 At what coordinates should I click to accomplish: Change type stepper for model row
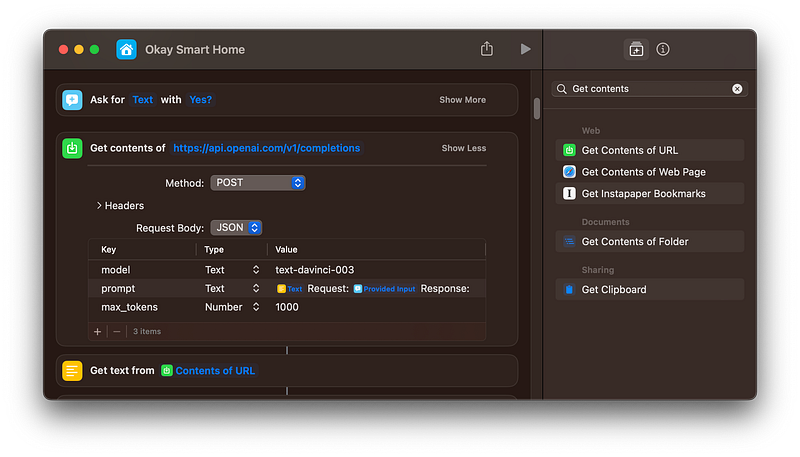coord(256,270)
